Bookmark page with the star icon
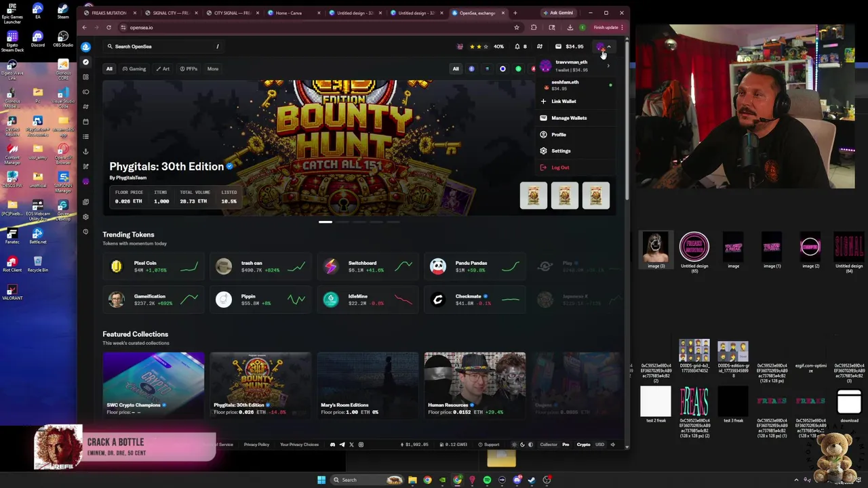Screen dimensions: 868x488 coord(517,28)
